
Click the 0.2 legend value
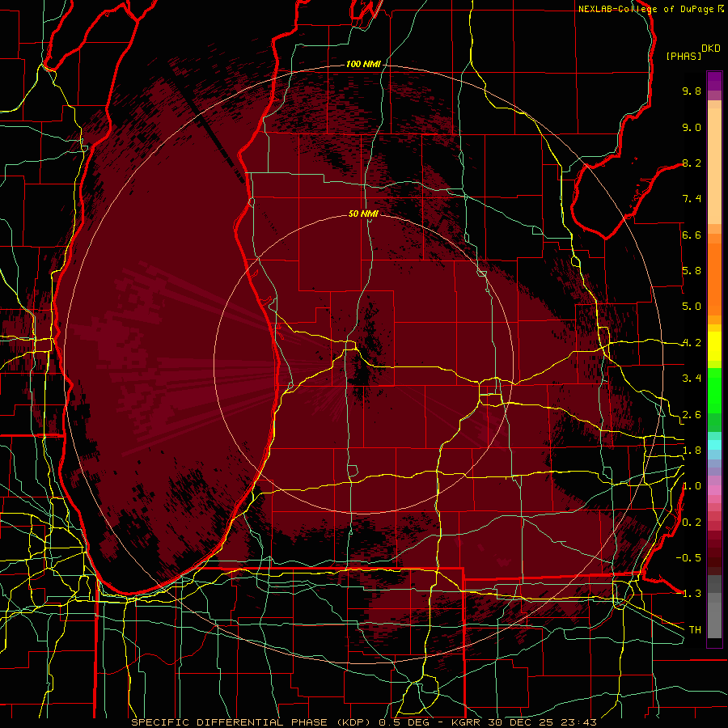click(x=692, y=523)
